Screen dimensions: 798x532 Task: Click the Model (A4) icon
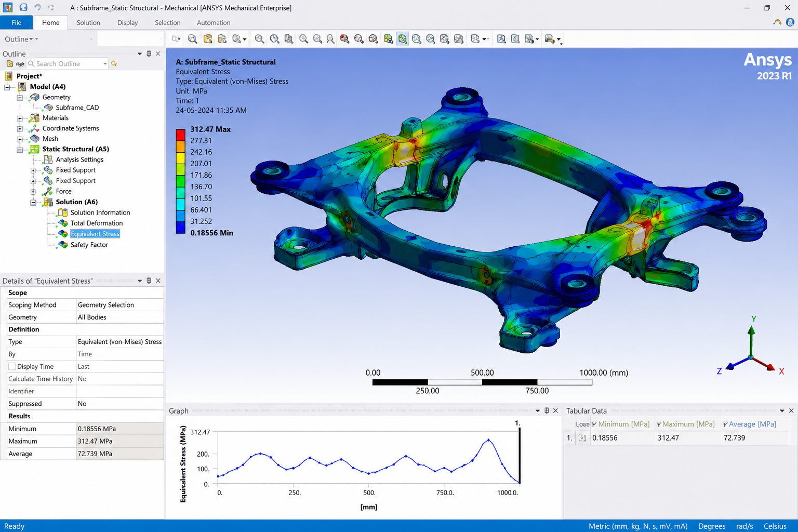[x=22, y=87]
